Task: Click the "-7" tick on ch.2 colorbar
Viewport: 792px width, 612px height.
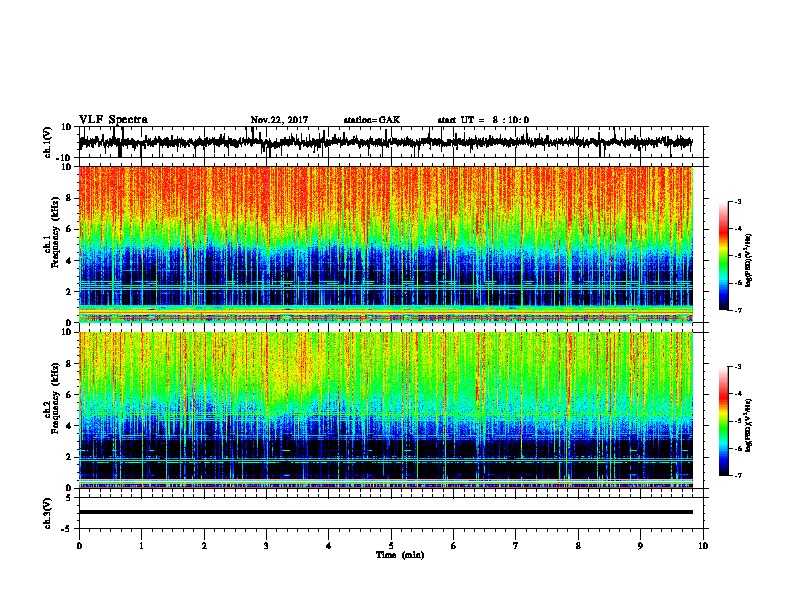Action: point(738,475)
